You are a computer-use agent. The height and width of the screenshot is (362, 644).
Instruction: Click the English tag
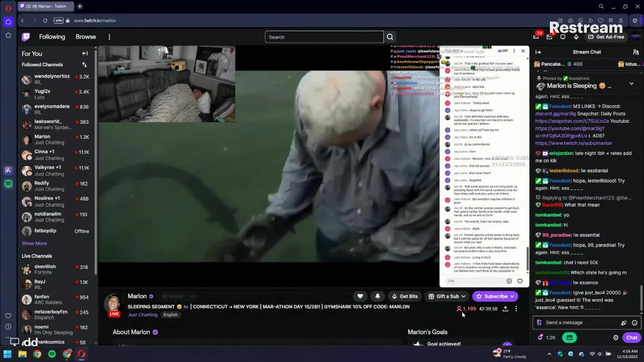tap(170, 315)
